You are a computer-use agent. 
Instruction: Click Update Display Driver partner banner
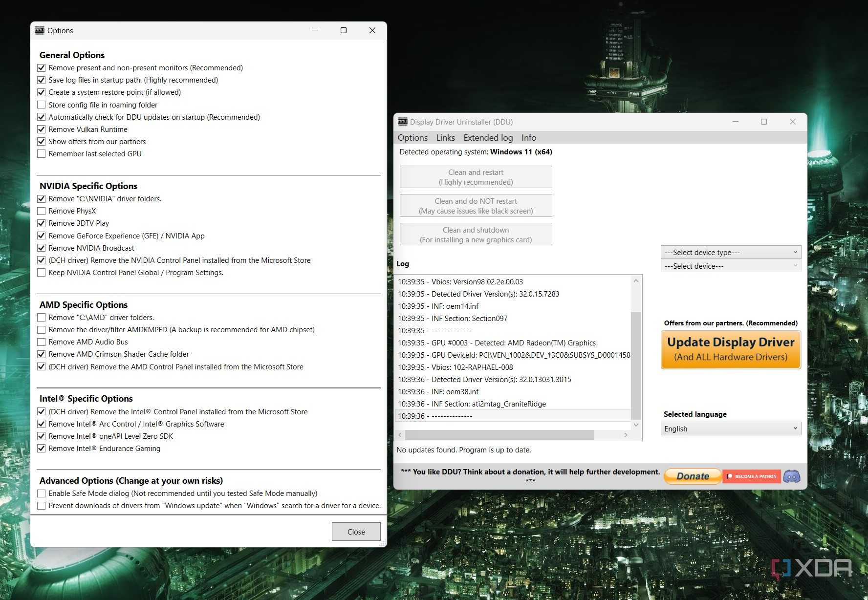click(x=731, y=349)
